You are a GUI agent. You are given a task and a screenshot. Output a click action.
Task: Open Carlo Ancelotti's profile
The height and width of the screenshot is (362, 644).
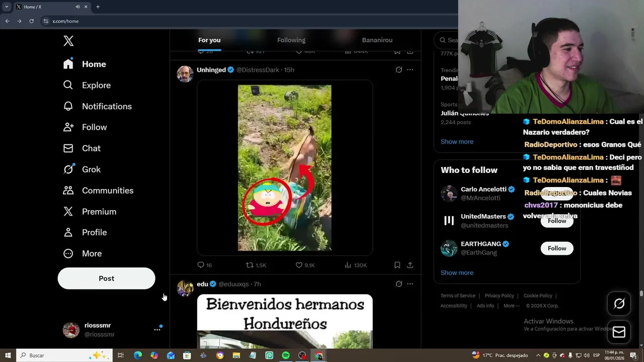coord(484,189)
